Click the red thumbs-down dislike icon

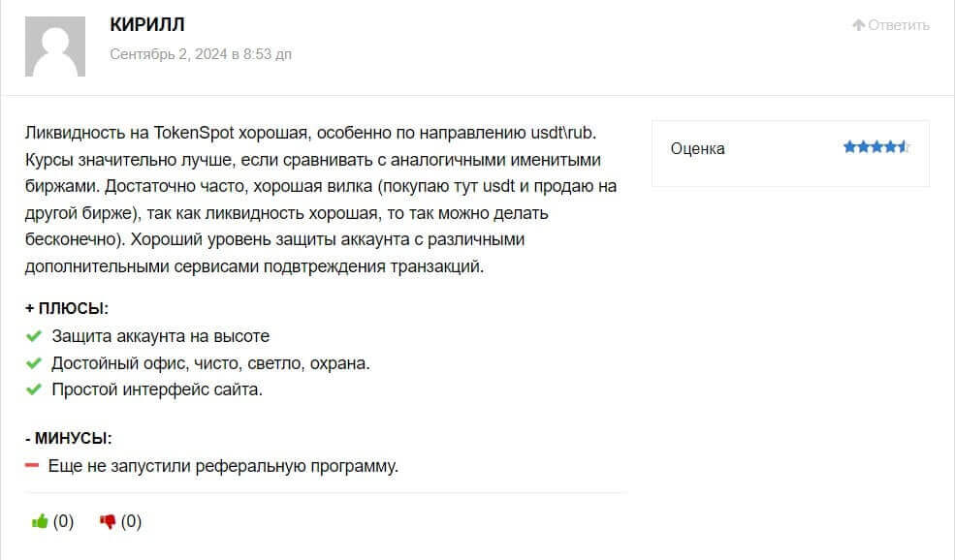pyautogui.click(x=108, y=522)
